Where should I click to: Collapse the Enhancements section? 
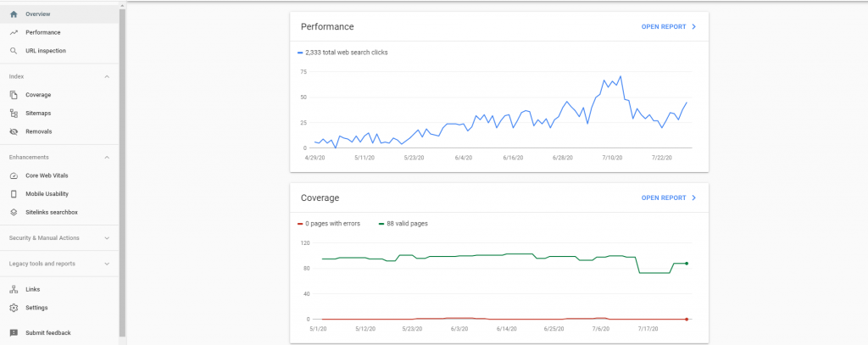pyautogui.click(x=107, y=157)
